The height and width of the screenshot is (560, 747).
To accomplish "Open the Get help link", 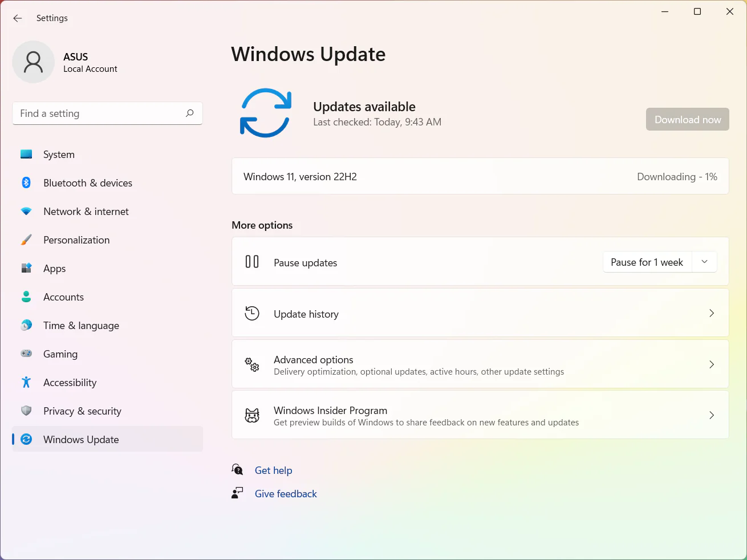I will pyautogui.click(x=274, y=470).
